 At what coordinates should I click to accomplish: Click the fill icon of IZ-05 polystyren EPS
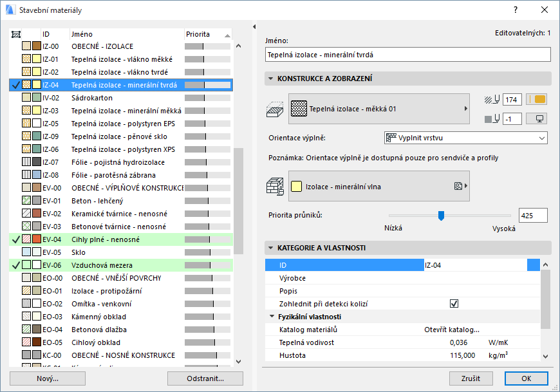pyautogui.click(x=26, y=123)
